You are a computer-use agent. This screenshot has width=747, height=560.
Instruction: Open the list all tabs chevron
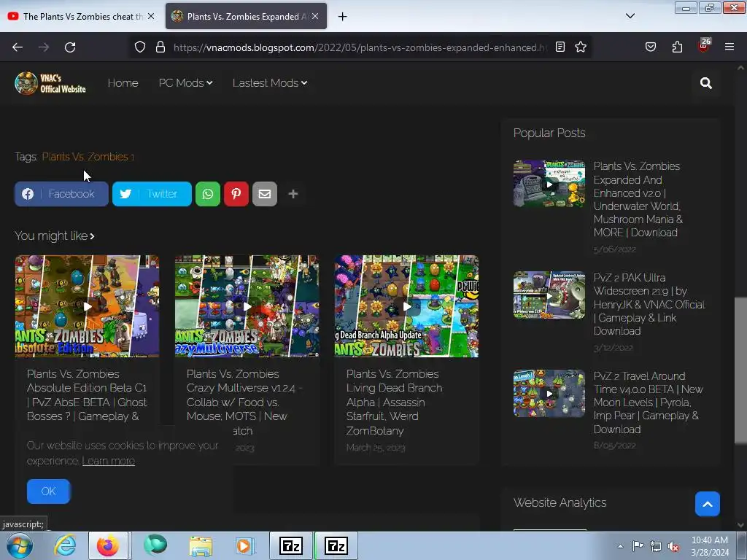[630, 16]
